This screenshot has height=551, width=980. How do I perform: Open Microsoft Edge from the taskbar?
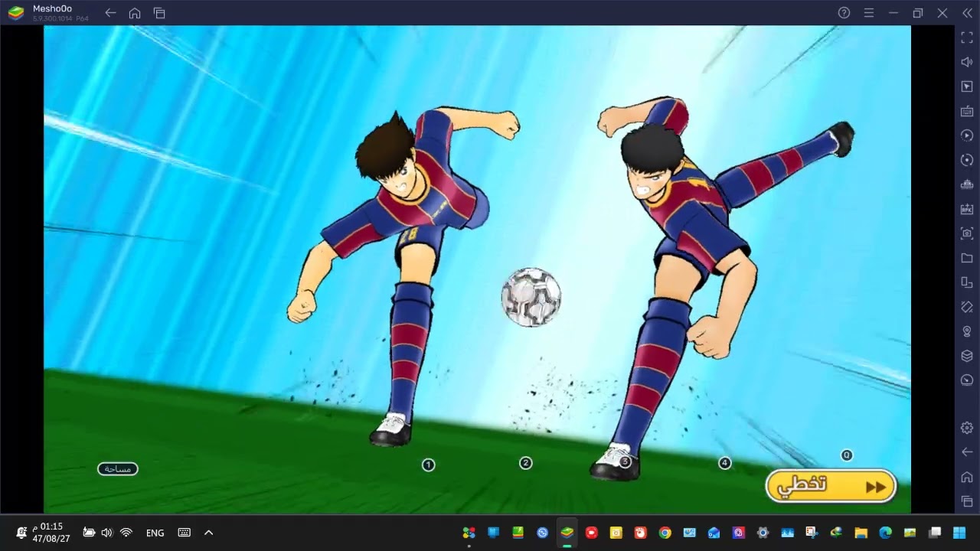tap(885, 533)
